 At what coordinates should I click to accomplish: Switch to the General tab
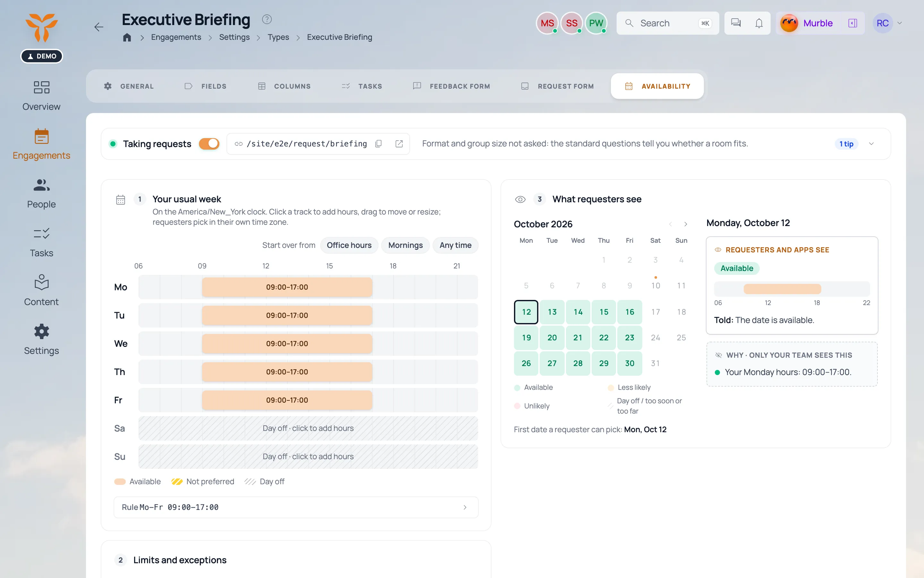tap(129, 86)
